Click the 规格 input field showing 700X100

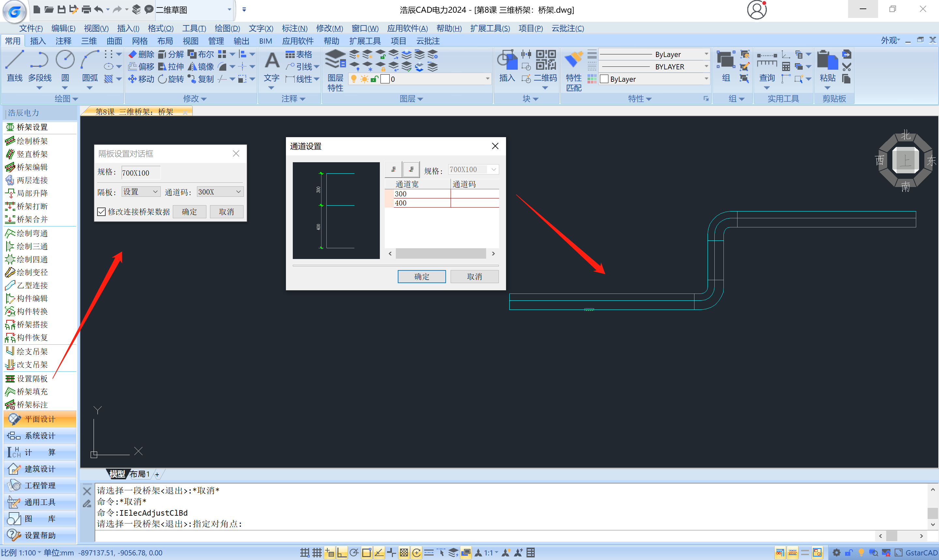[x=141, y=173]
